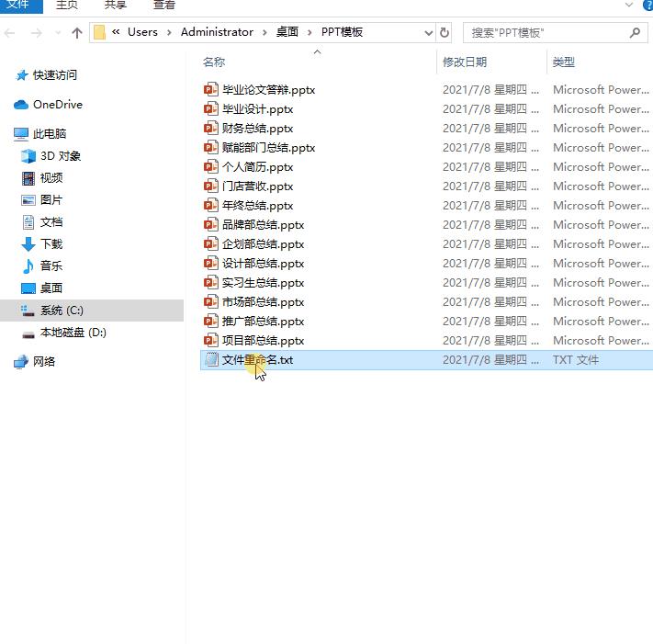The width and height of the screenshot is (653, 644).
Task: Click the Up directory arrow button
Action: (x=77, y=32)
